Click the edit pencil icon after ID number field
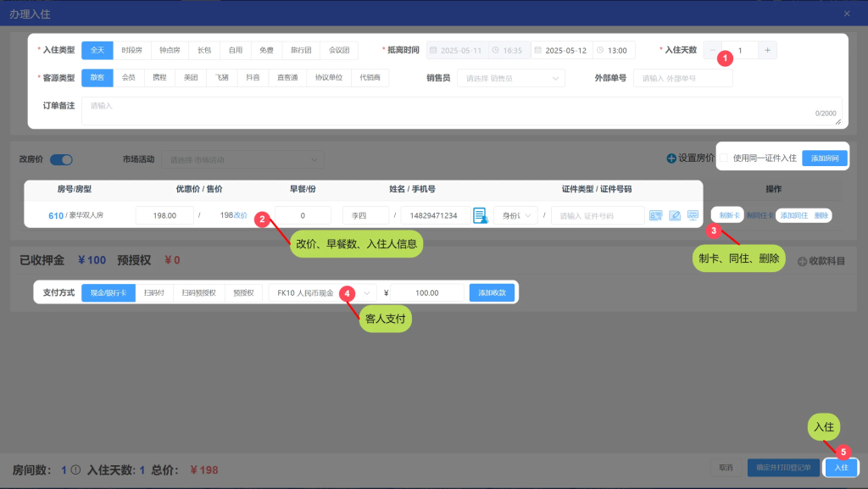 point(675,215)
